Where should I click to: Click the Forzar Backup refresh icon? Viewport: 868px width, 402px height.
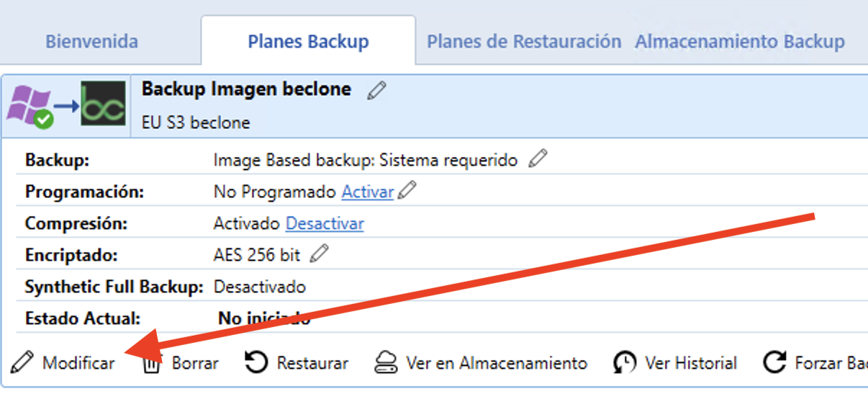774,362
